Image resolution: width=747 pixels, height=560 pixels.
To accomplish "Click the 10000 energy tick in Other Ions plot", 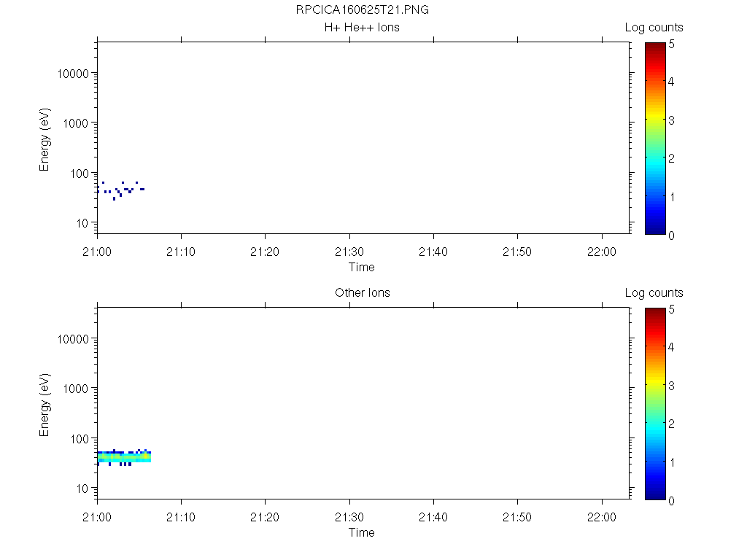I will click(73, 339).
